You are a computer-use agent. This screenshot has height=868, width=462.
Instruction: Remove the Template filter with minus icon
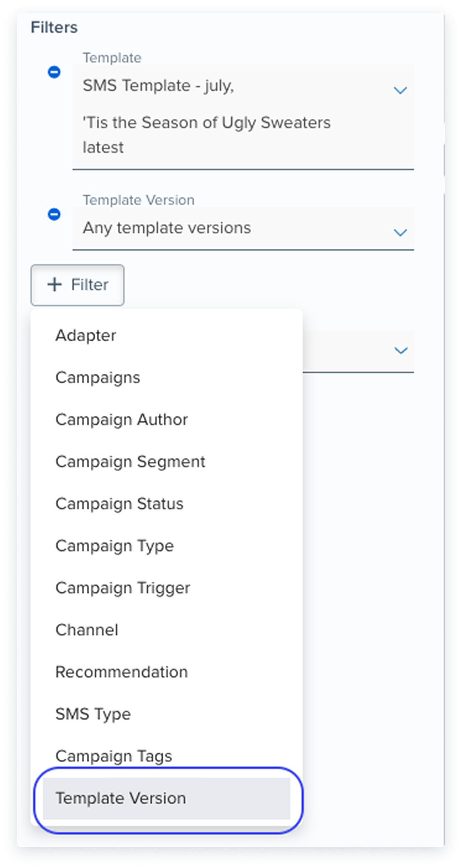coord(54,72)
